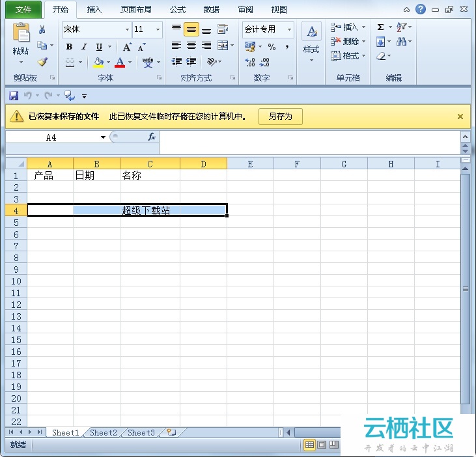Viewport: 476px width, 457px height.
Task: Apply red font color A
Action: pyautogui.click(x=120, y=62)
